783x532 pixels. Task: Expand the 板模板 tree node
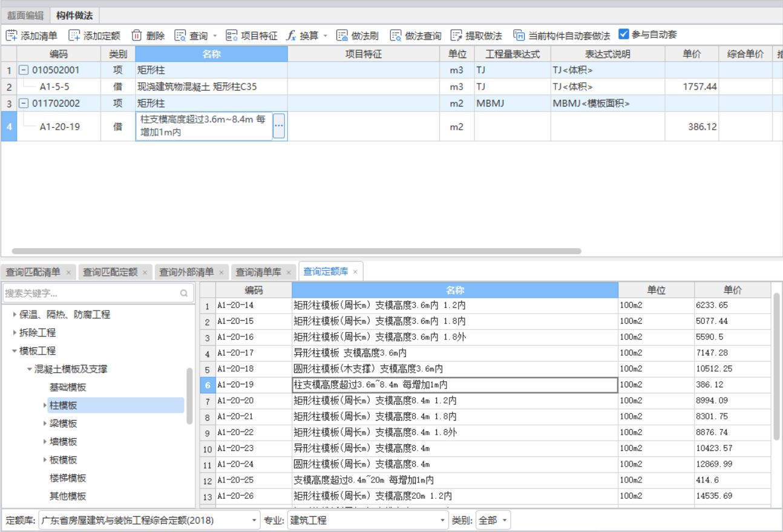[45, 460]
